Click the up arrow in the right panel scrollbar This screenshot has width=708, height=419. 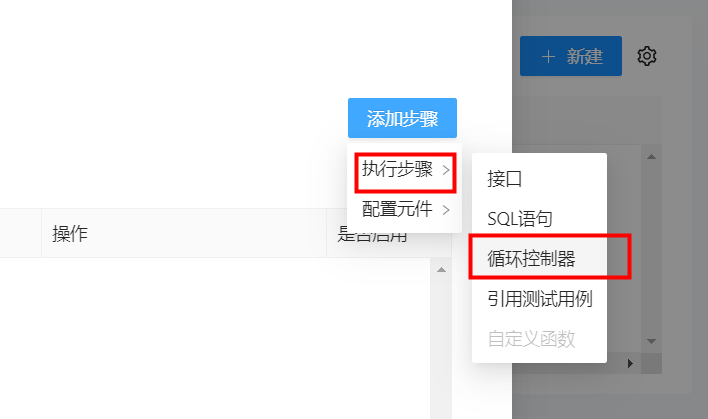click(651, 157)
